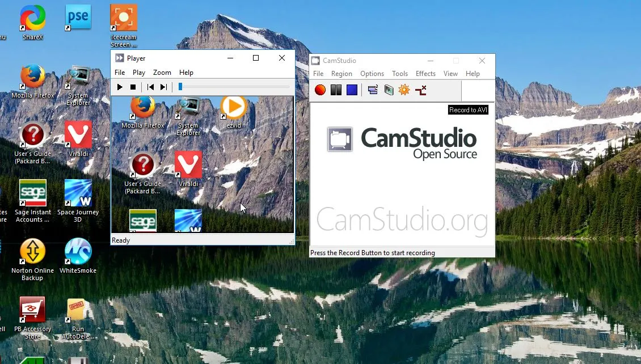Click the CamStudio.org text in the window

(x=402, y=220)
